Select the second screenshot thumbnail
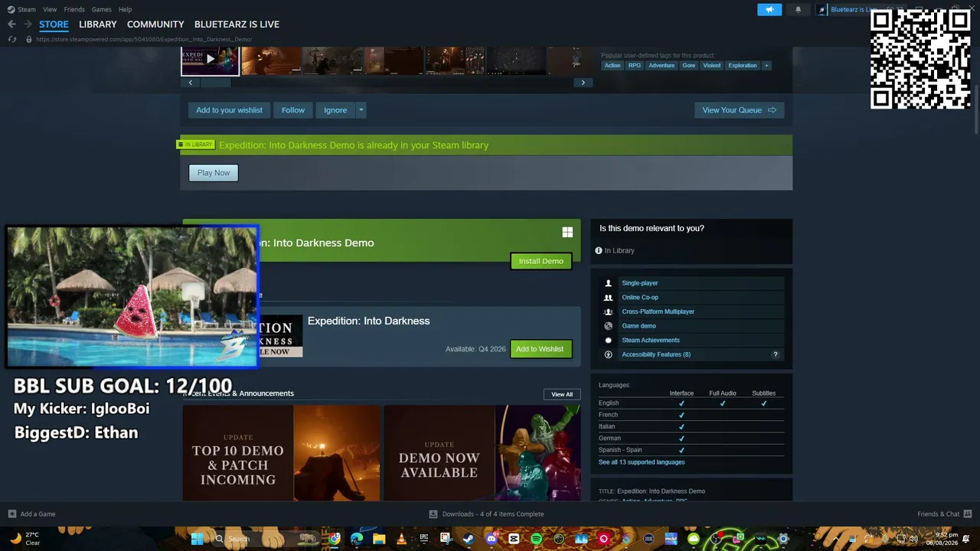Screen dimensions: 980x551 (x=271, y=60)
